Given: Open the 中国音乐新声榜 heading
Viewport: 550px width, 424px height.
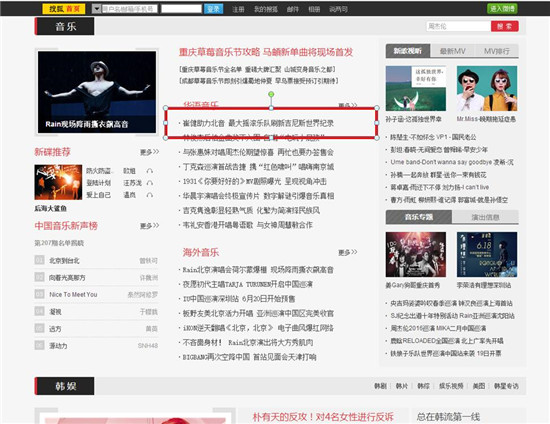Looking at the screenshot, I should coord(66,226).
